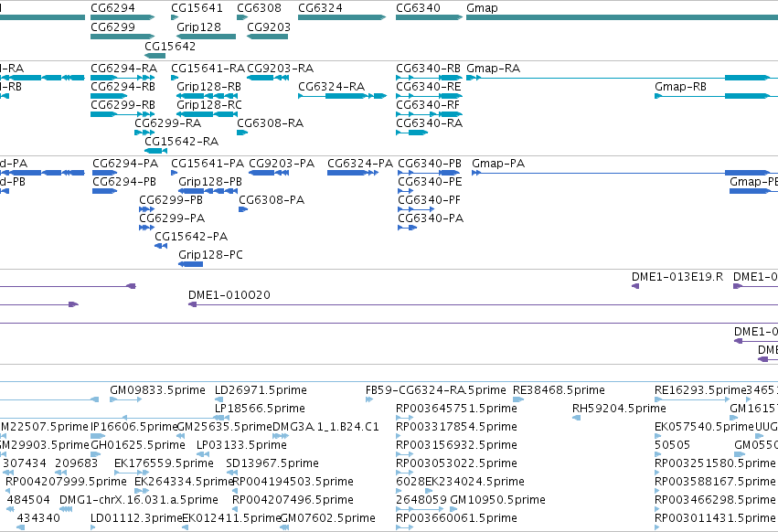Click protein CG15641-PA label
Image resolution: width=778 pixels, height=532 pixels.
click(208, 164)
